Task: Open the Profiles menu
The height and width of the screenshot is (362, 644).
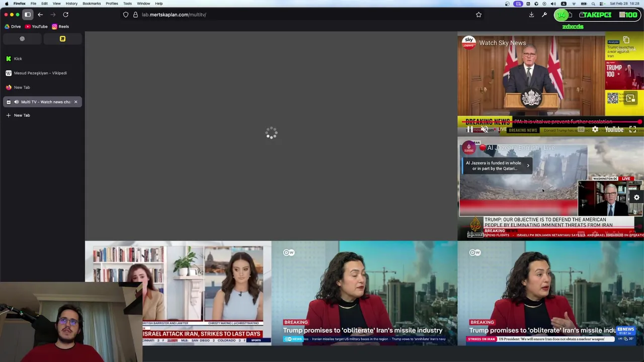Action: pyautogui.click(x=112, y=4)
